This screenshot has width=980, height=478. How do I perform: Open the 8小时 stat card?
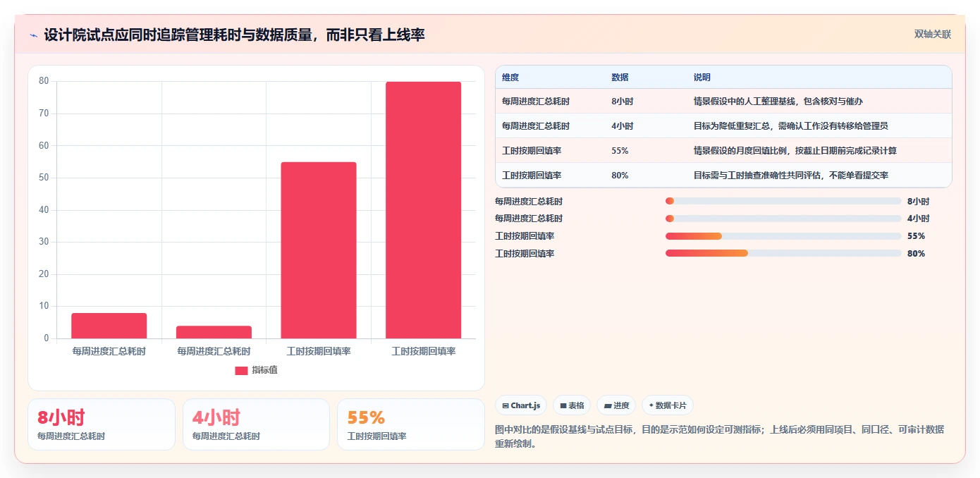click(102, 424)
